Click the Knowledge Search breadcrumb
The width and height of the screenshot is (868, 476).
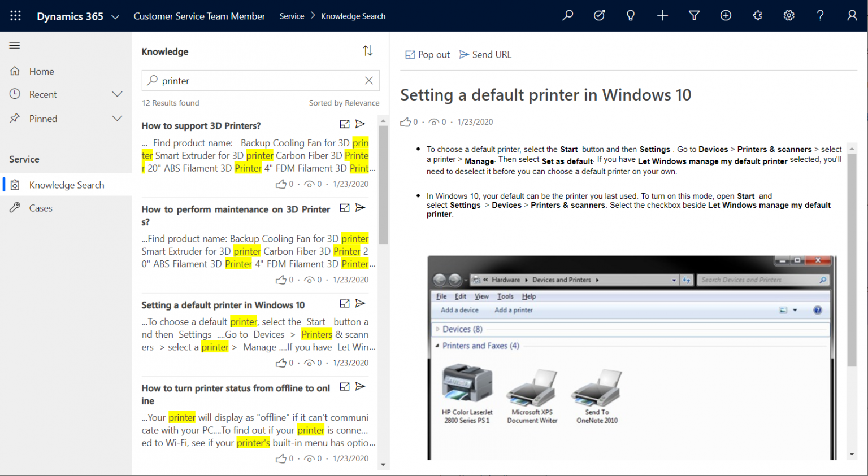353,16
